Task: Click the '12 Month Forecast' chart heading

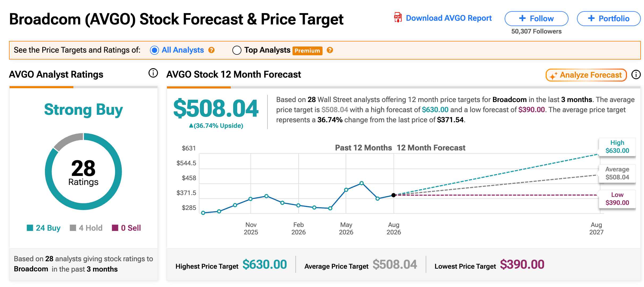Action: (431, 148)
